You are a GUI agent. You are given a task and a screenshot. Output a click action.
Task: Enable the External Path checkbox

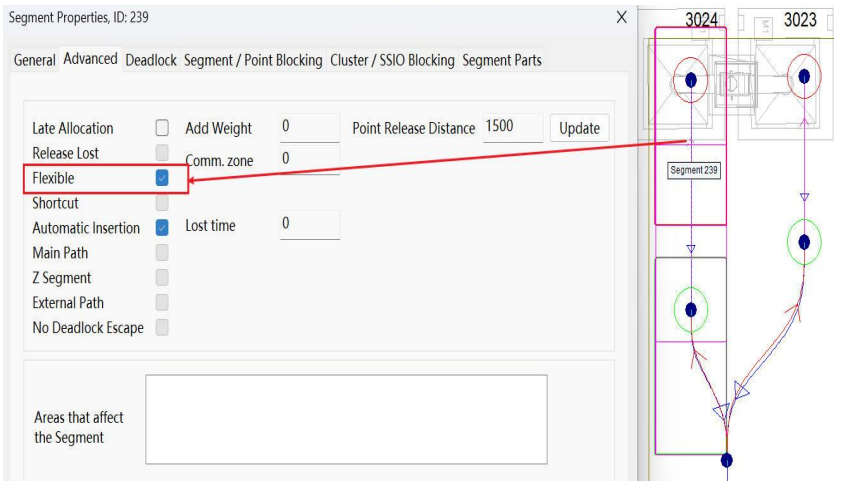click(x=162, y=302)
